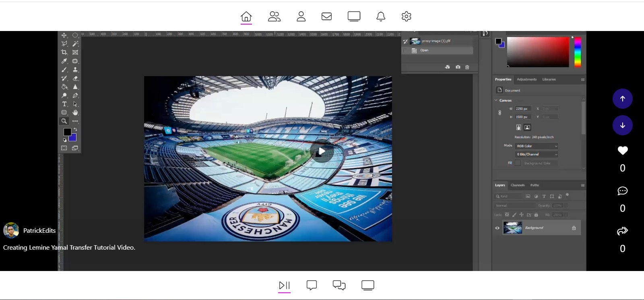Select the Hand tool
This screenshot has width=644, height=300.
coord(75,112)
